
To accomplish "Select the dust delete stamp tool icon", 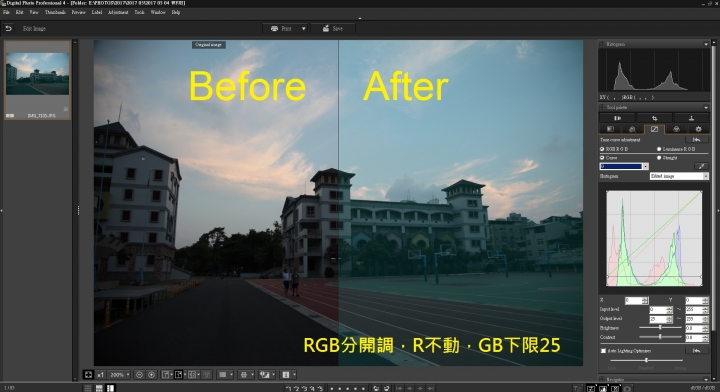I will (691, 118).
